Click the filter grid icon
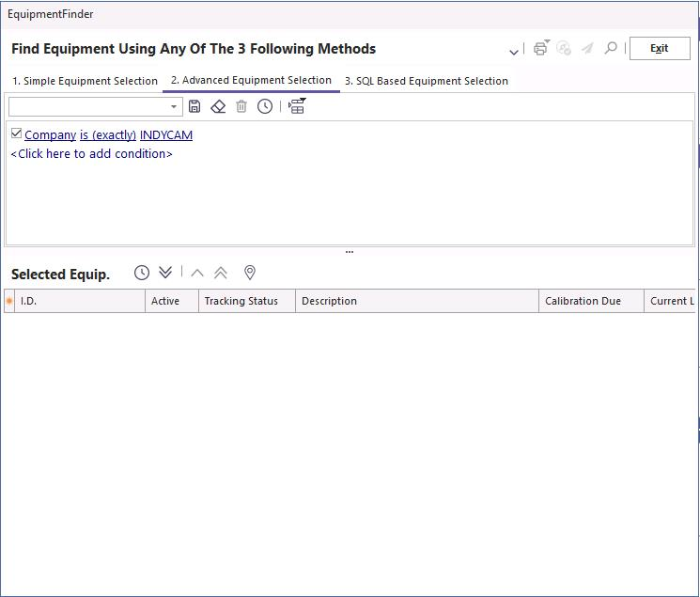Screen dimensions: 700x597 tap(297, 106)
